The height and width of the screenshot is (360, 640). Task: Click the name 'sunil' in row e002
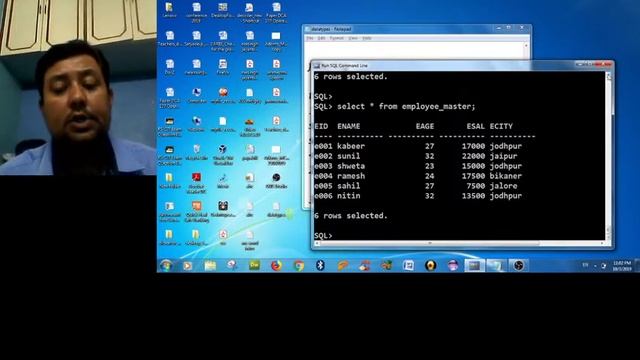tap(349, 156)
